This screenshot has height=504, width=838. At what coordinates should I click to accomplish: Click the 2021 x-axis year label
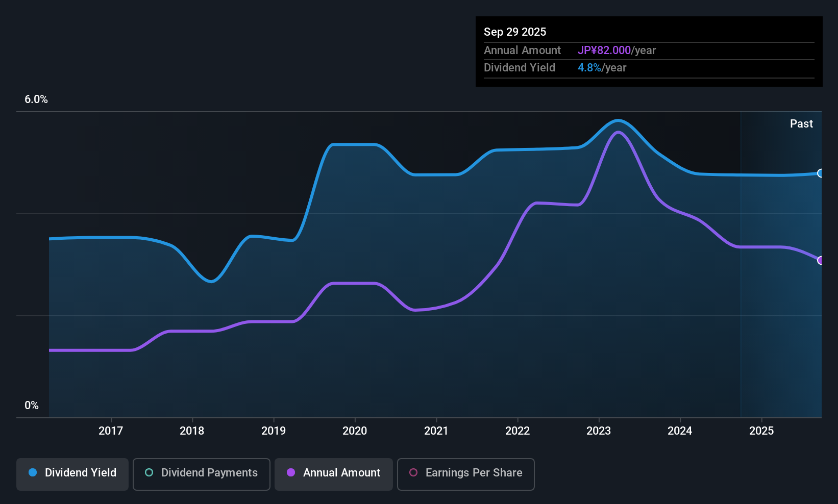[x=436, y=431]
